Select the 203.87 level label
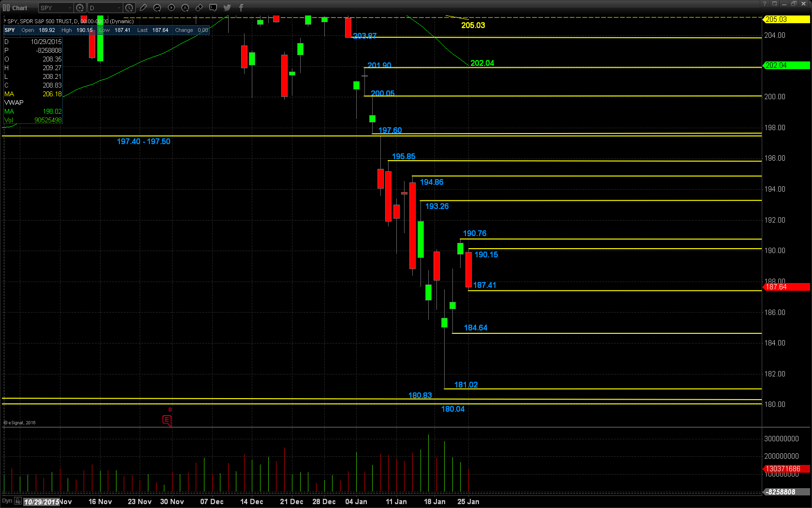 (365, 36)
